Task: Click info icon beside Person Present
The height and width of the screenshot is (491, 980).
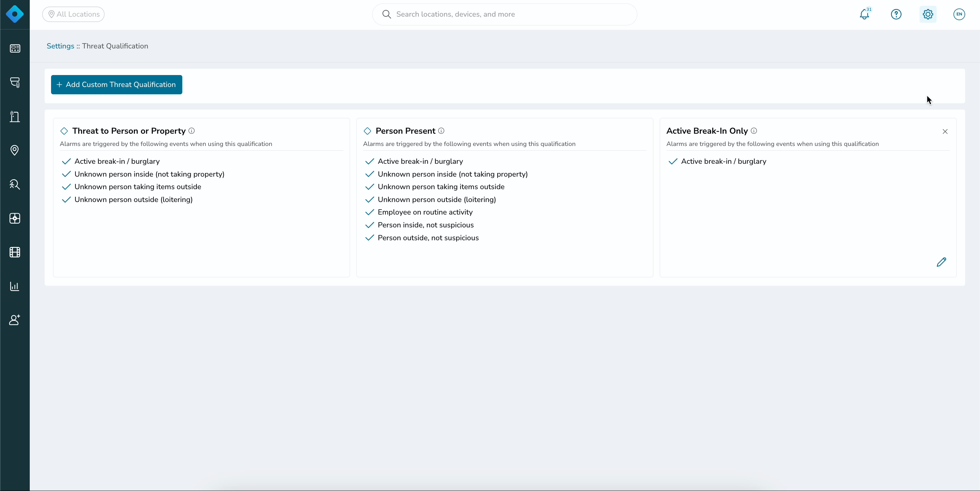Action: point(441,131)
